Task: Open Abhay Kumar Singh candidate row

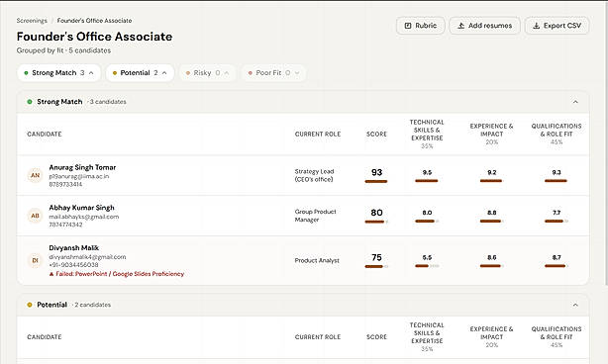Action: tap(303, 216)
